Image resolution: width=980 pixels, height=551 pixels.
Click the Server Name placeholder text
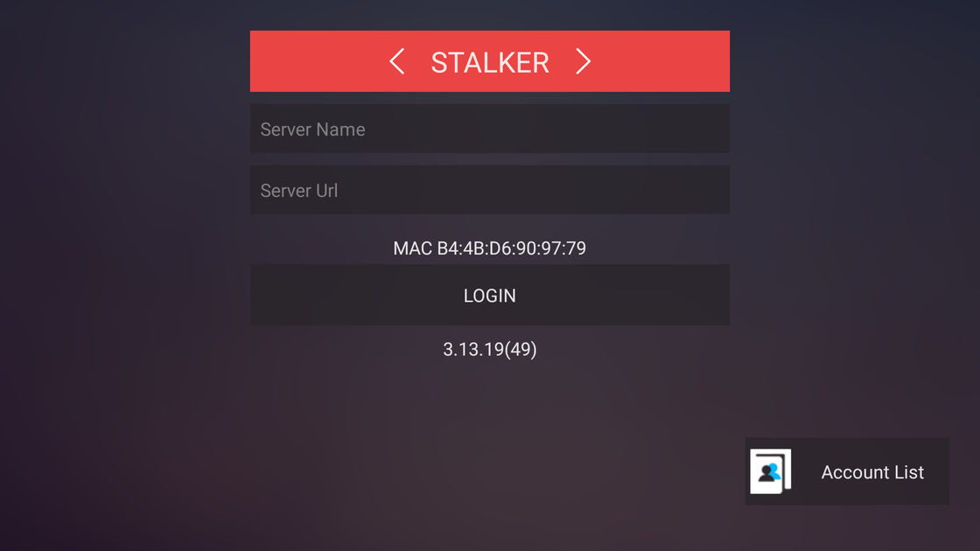point(312,129)
